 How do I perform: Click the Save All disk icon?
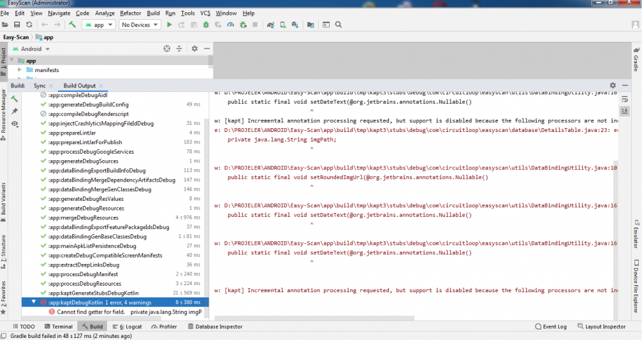point(17,25)
